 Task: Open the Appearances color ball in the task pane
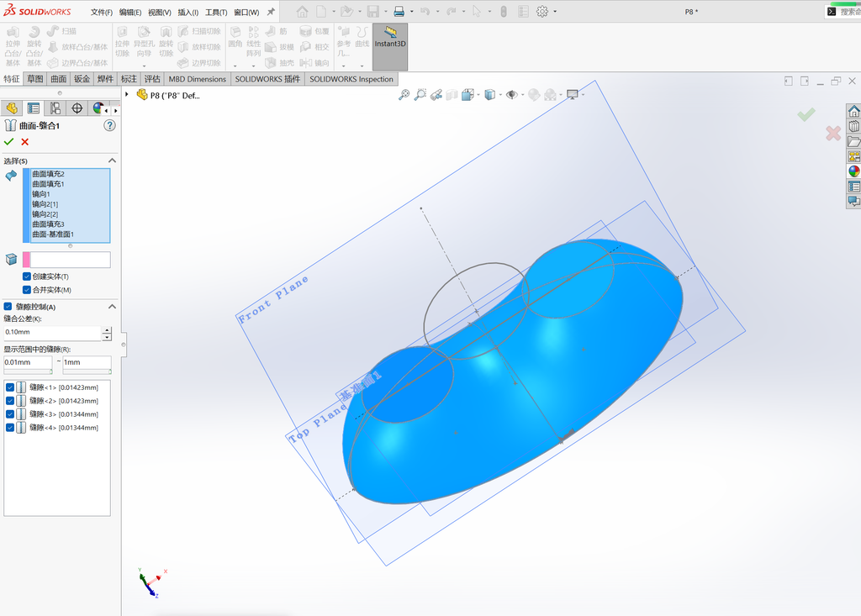coord(854,171)
